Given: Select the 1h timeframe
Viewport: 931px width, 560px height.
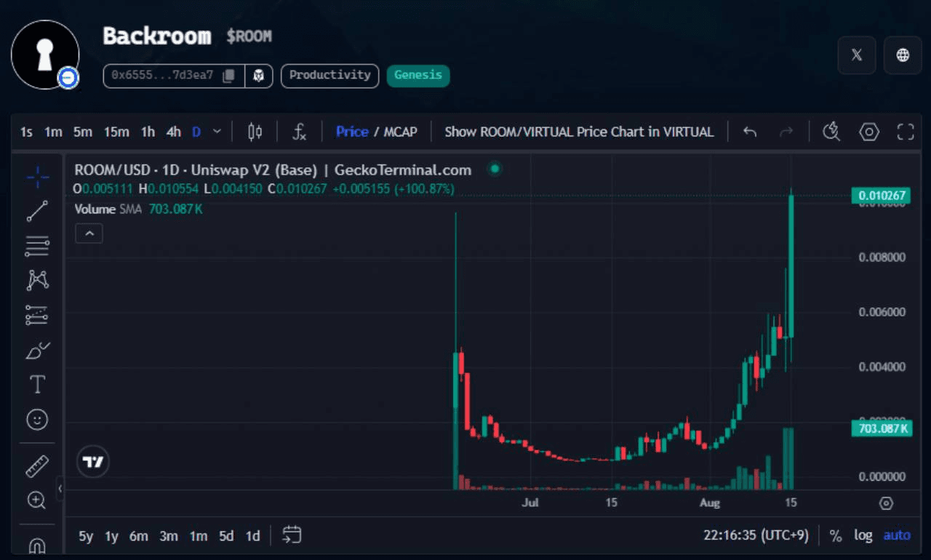Looking at the screenshot, I should pyautogui.click(x=148, y=132).
